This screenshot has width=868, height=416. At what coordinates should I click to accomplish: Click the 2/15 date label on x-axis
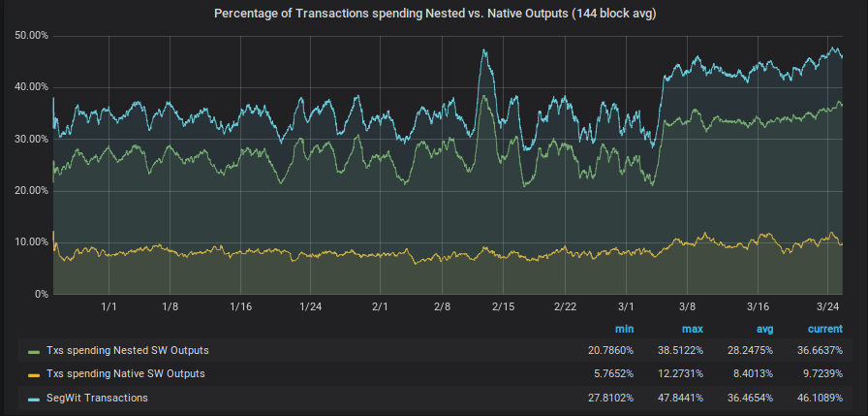coord(503,306)
